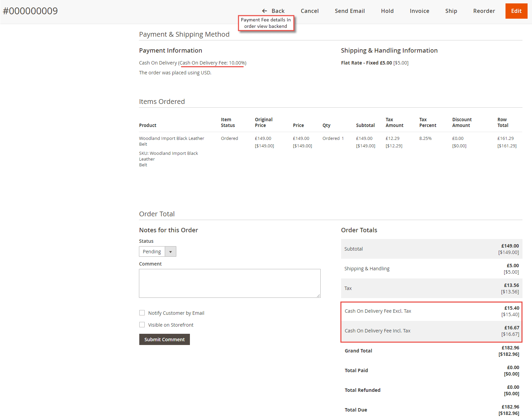Click the Cash On Delivery Fee Incl. Tax row

click(x=431, y=331)
